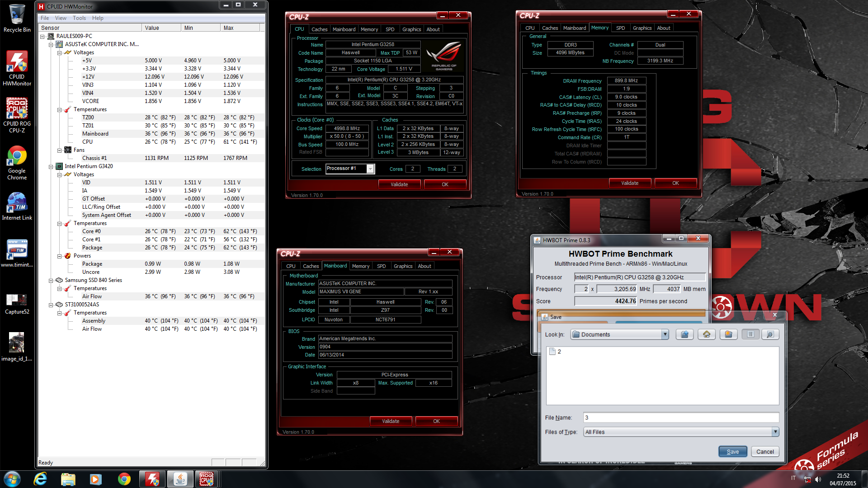Collapse ASUSTeK Temperatures node

pos(59,109)
